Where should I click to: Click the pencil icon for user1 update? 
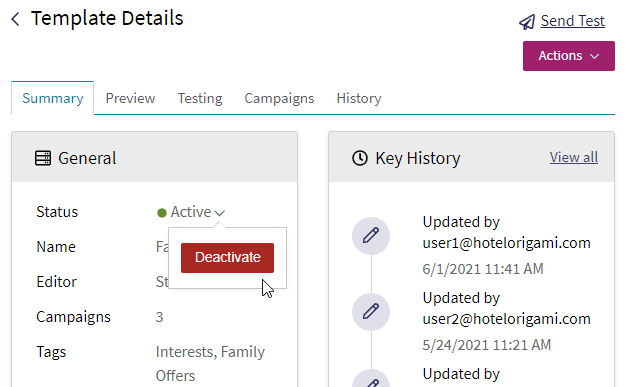tap(371, 236)
